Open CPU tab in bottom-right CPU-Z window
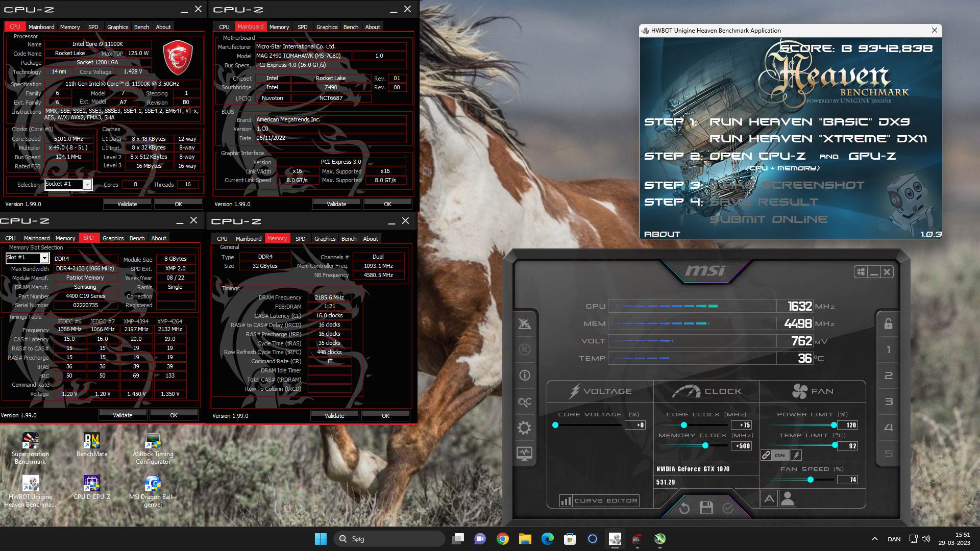 (x=222, y=239)
